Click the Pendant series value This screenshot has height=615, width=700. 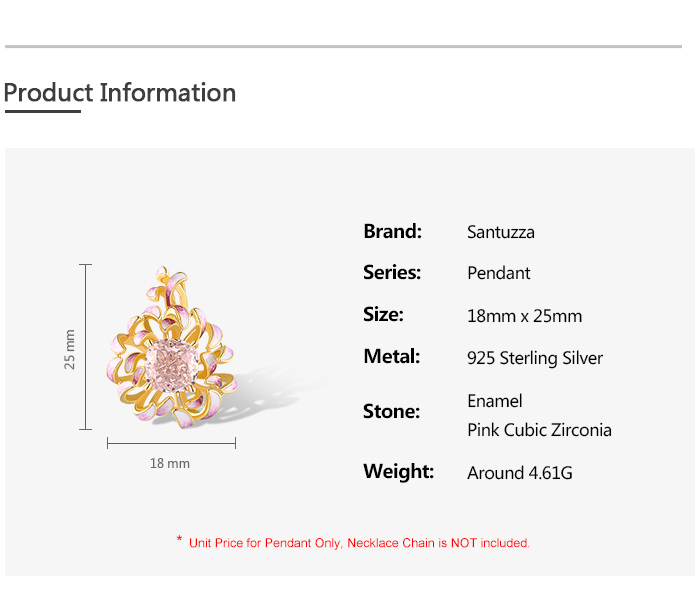[x=499, y=273]
